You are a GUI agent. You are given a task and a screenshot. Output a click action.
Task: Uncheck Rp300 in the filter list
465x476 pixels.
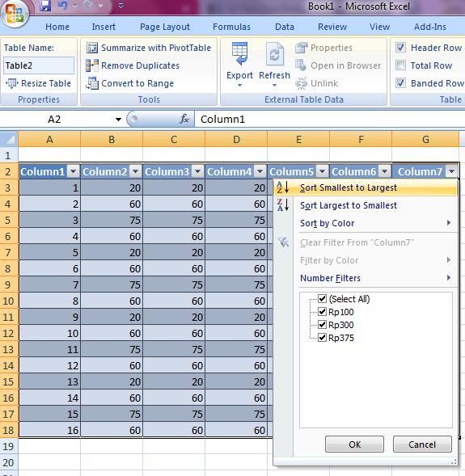tap(322, 325)
